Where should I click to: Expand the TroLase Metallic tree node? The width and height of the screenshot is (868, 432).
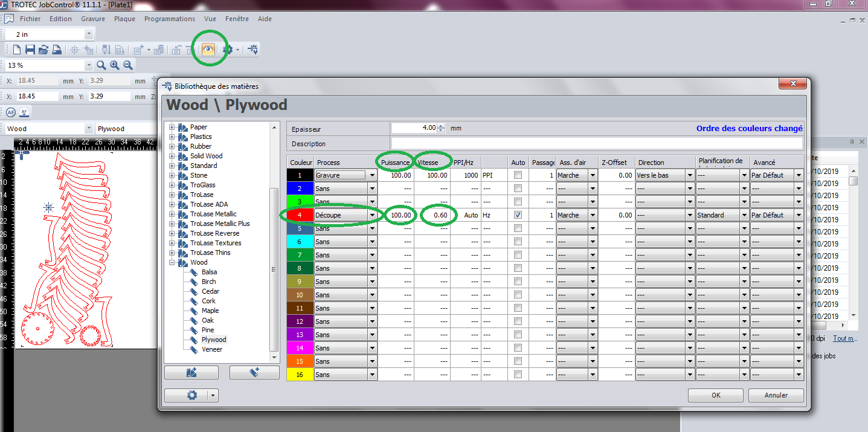pyautogui.click(x=172, y=214)
